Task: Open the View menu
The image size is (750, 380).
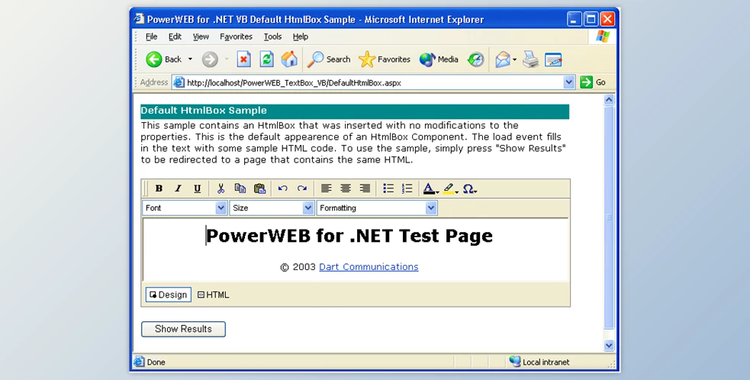Action: [x=201, y=36]
